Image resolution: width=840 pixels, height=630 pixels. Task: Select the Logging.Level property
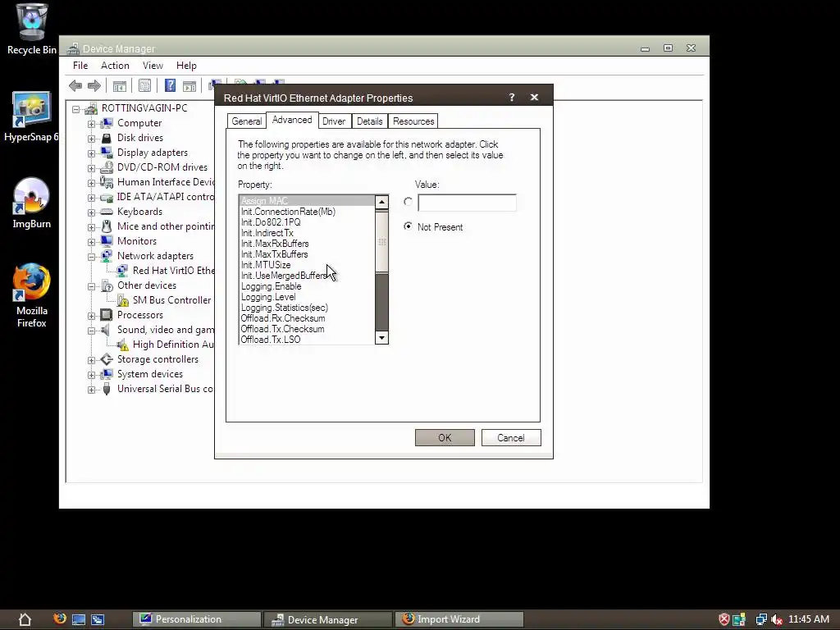click(x=268, y=297)
